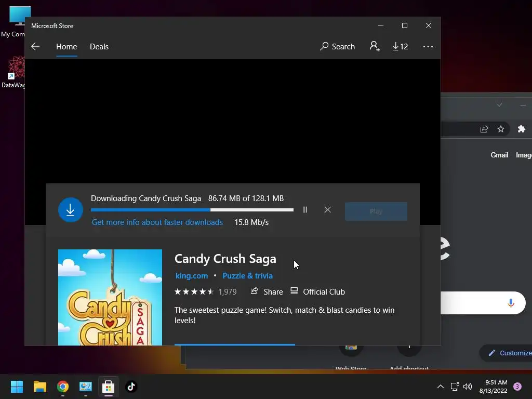Open Chrome's extensions puzzle icon
Viewport: 532px width, 399px height.
522,129
